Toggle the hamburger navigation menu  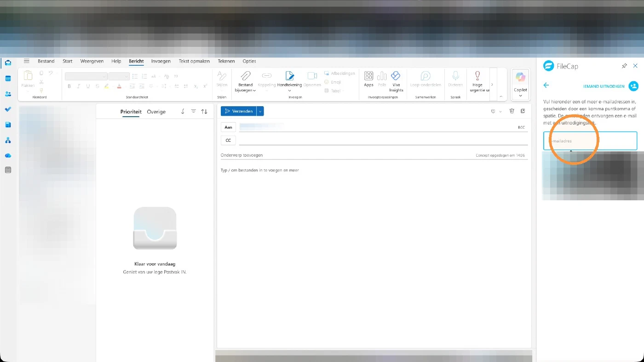pos(27,61)
